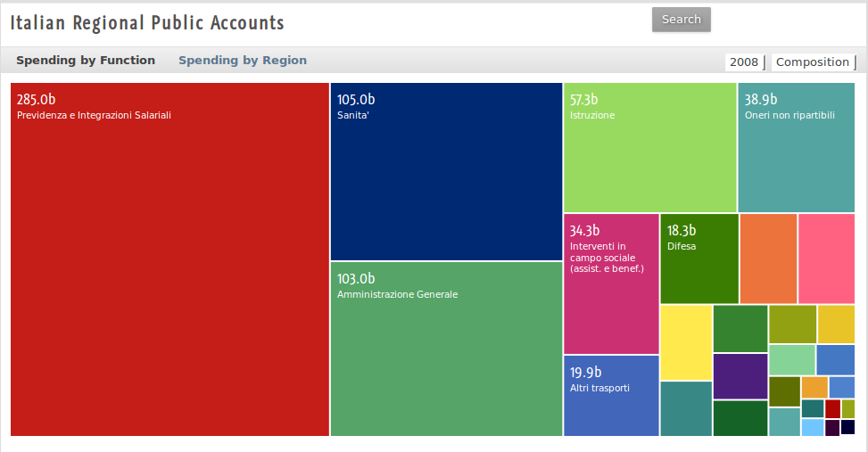Select the Oneri non ripartibili tile

(796, 148)
